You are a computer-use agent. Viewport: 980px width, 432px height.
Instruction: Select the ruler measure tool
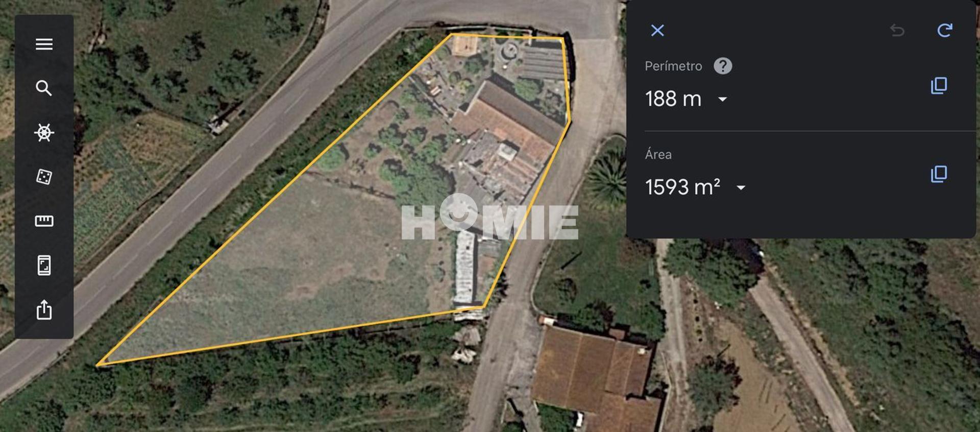point(44,221)
